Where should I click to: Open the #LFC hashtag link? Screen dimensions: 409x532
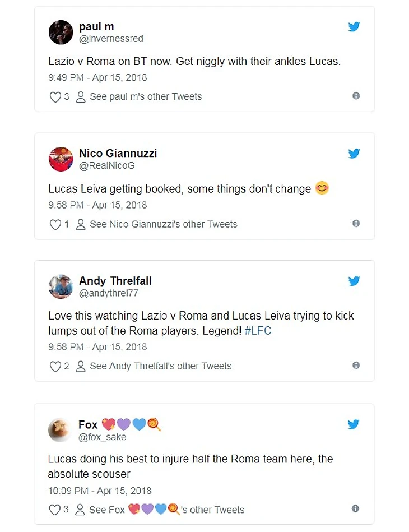click(x=258, y=331)
